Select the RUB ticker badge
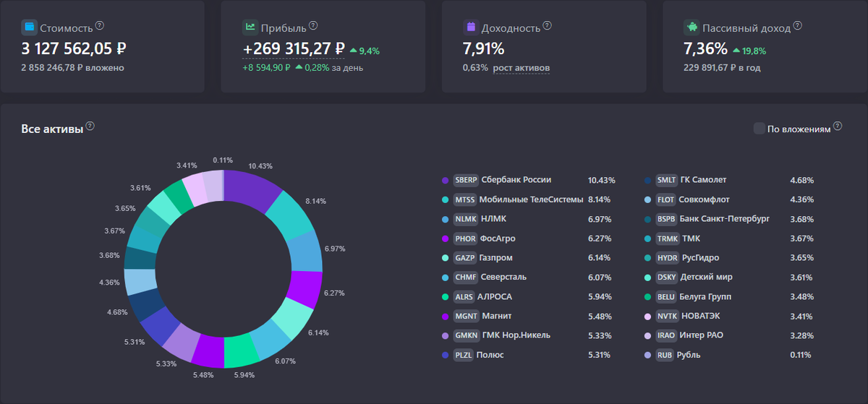The image size is (868, 404). click(x=665, y=355)
